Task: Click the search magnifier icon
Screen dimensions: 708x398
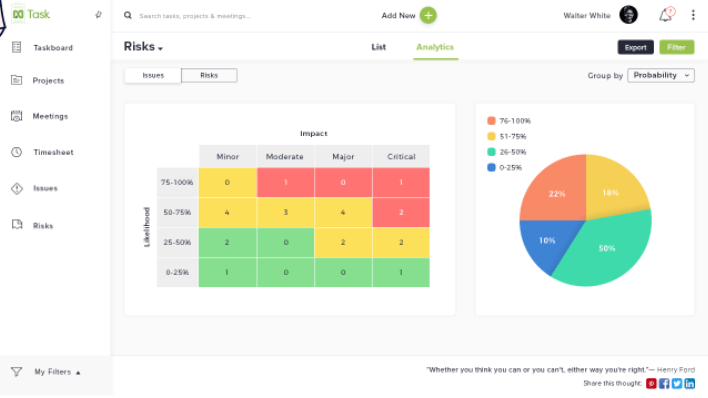Action: [128, 15]
